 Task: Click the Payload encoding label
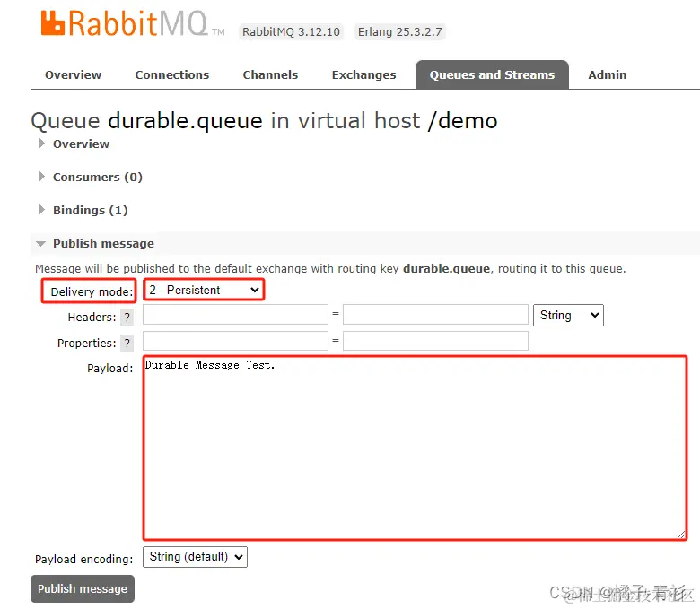[x=84, y=559]
